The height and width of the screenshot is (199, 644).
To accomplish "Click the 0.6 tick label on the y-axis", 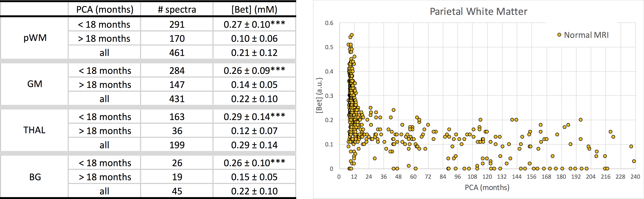I will [x=329, y=23].
